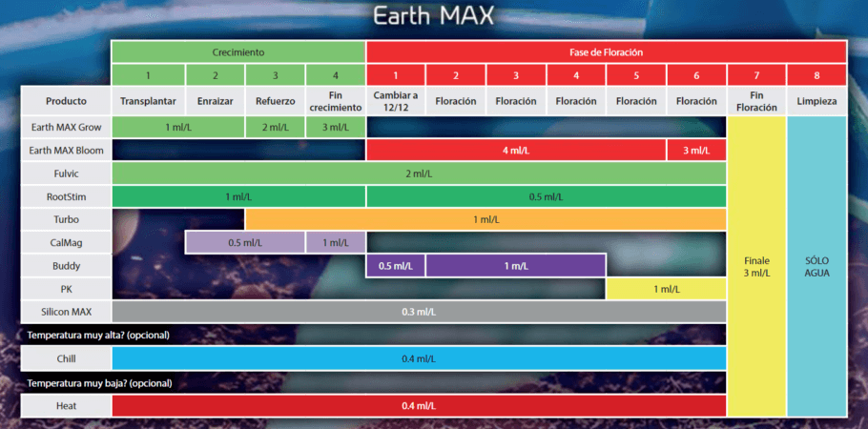This screenshot has height=429, width=868.
Task: Click the Buddy "0.5 ml/L" dose cell
Action: [x=396, y=266]
